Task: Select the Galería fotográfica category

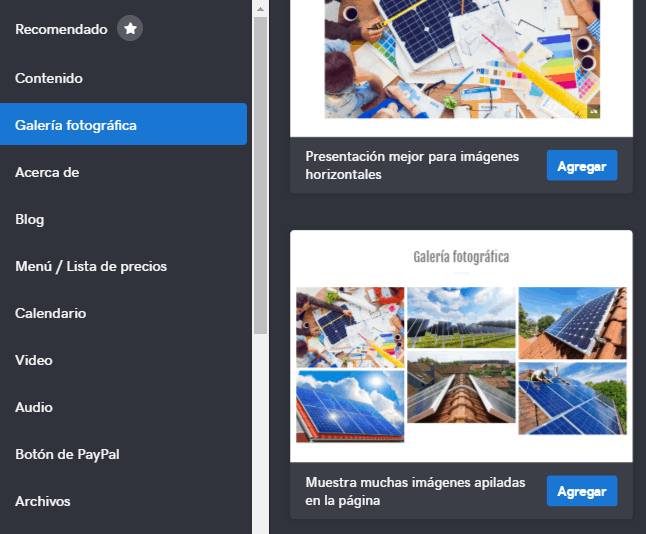Action: 123,124
